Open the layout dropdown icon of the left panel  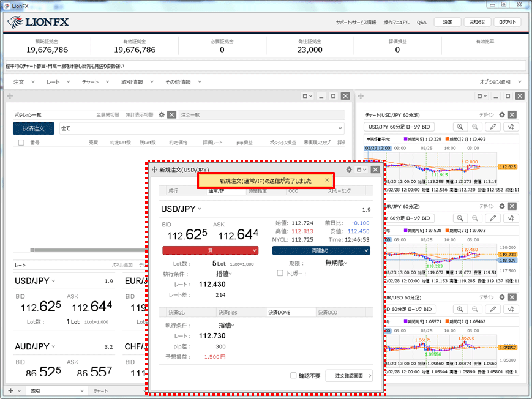(x=307, y=96)
